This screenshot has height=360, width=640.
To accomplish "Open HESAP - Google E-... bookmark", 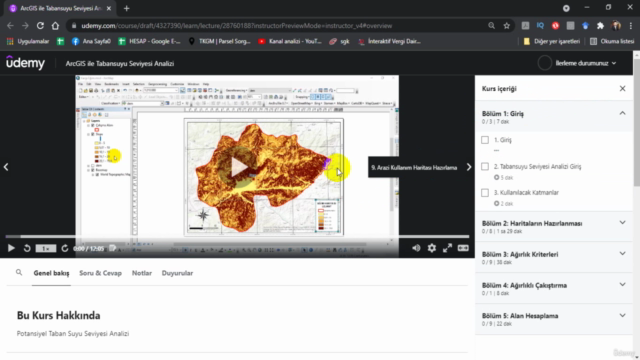I will click(x=149, y=41).
